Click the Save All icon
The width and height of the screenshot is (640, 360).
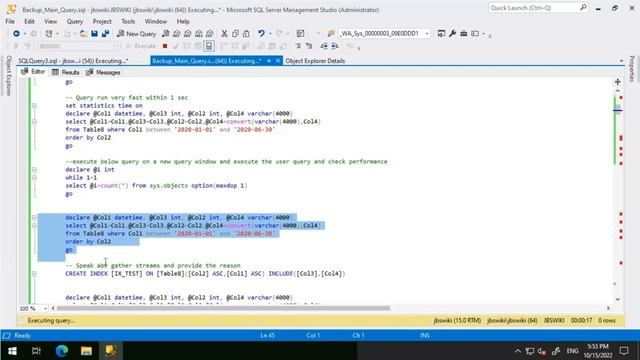pos(105,33)
